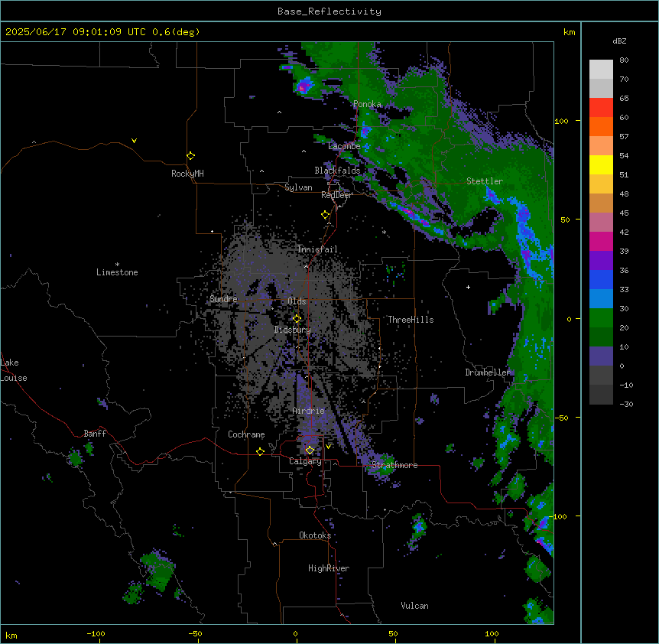
Task: Click the Innisfail city label
Action: pyautogui.click(x=317, y=249)
